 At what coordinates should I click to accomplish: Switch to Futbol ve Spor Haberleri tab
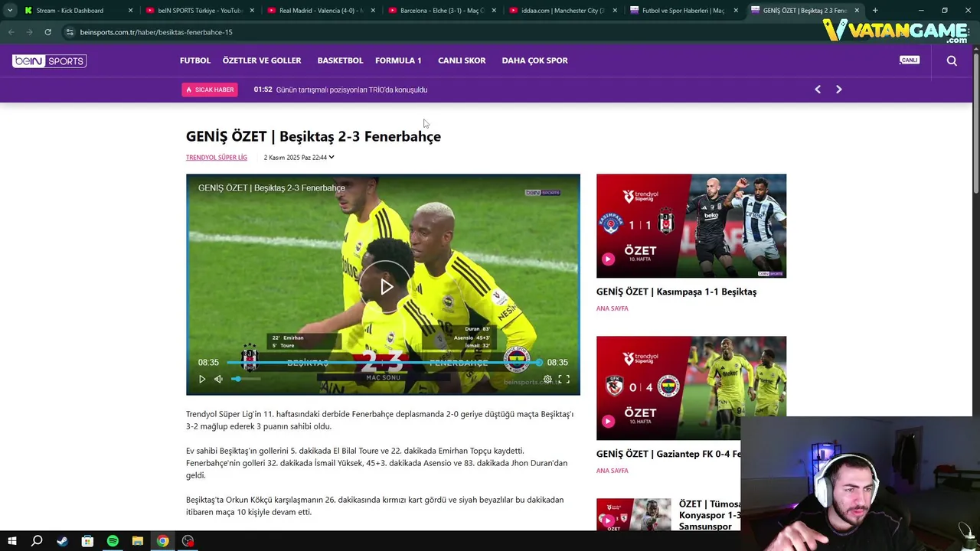(684, 11)
